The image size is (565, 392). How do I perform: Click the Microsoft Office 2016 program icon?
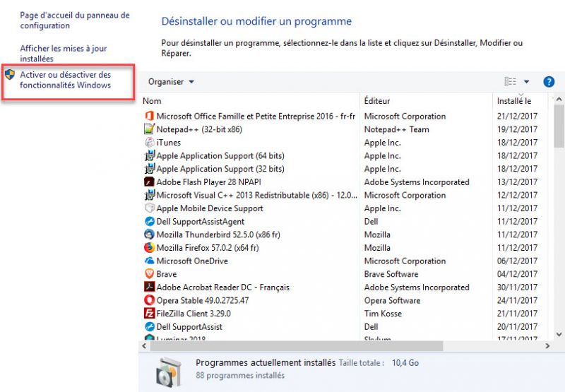(x=149, y=116)
